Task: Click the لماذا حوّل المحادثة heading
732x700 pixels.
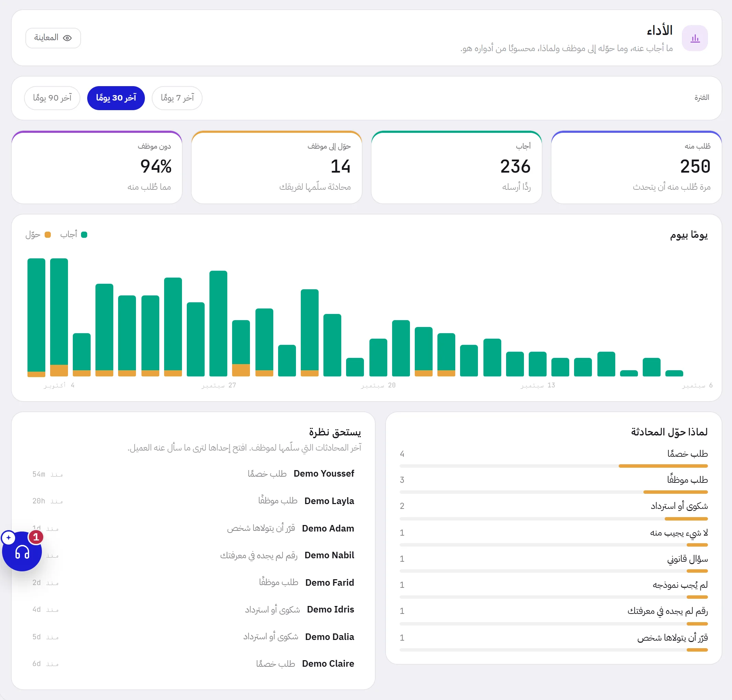Action: 669,432
